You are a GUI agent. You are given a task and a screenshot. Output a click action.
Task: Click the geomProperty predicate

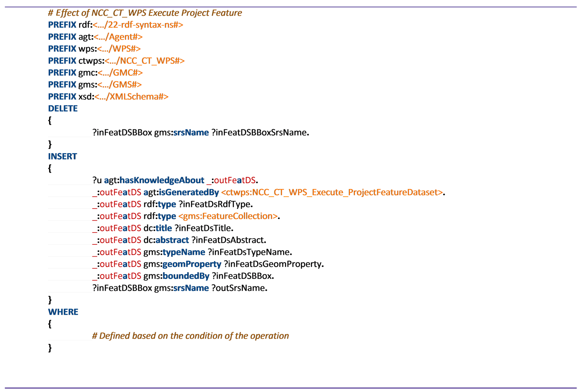(192, 264)
